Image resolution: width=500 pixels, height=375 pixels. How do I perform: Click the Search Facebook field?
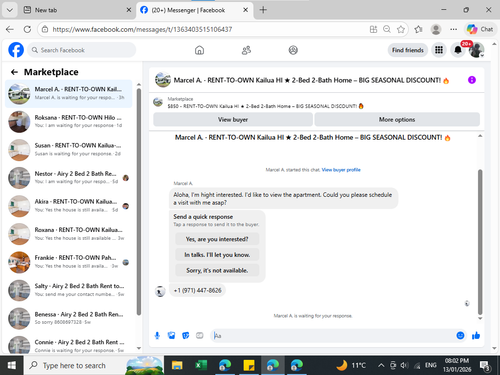pos(82,50)
